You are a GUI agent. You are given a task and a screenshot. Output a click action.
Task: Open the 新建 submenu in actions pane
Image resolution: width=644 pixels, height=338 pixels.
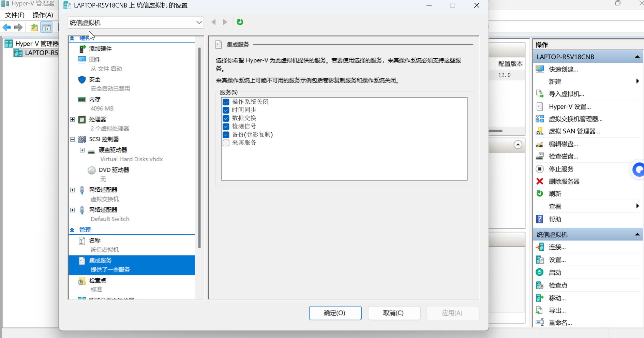[588, 82]
